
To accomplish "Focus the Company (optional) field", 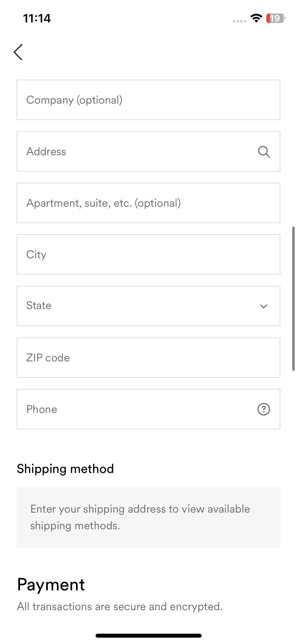I will pos(148,100).
